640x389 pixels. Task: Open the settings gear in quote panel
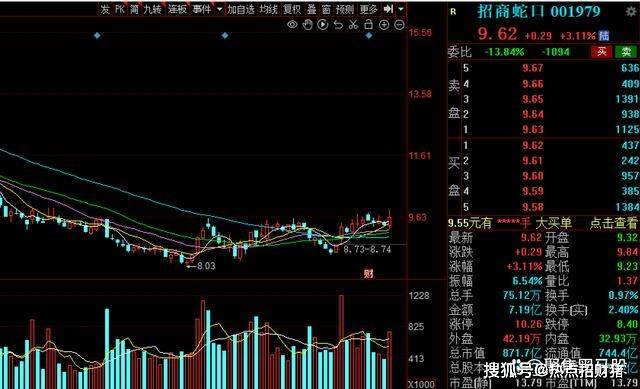point(631,11)
